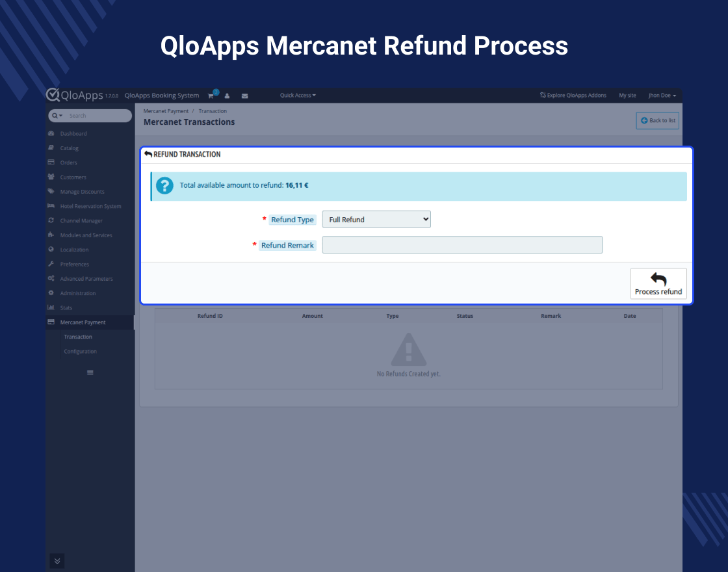The image size is (728, 572).
Task: Open Dashboard in the sidebar
Action: (x=73, y=134)
